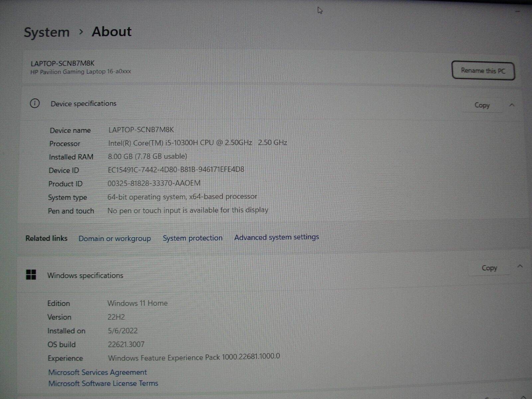This screenshot has height=399, width=532.
Task: Collapse the Device specifications section chevron
Action: (x=512, y=105)
